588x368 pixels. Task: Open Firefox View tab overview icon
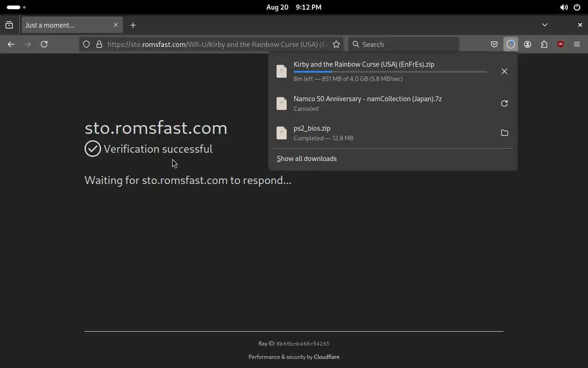(9, 25)
